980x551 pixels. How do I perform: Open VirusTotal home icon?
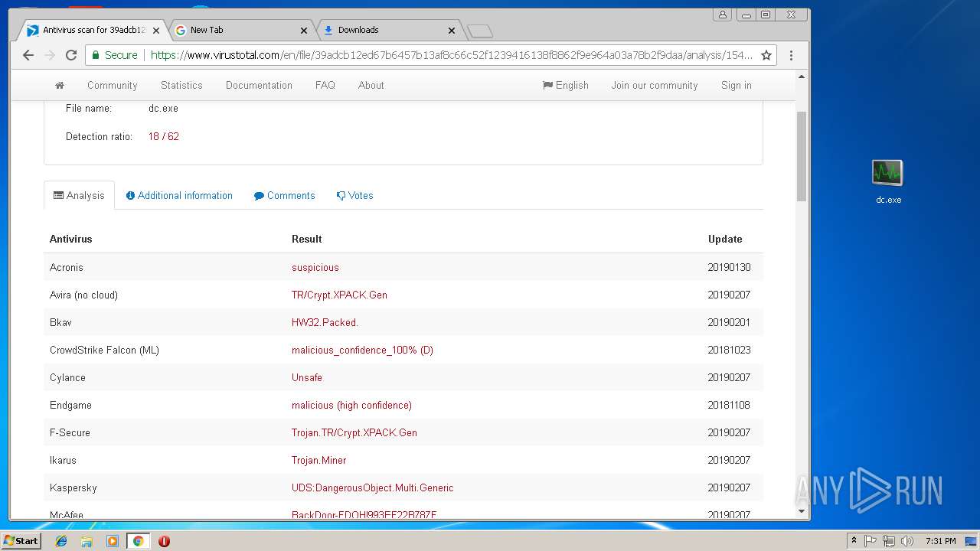point(60,85)
